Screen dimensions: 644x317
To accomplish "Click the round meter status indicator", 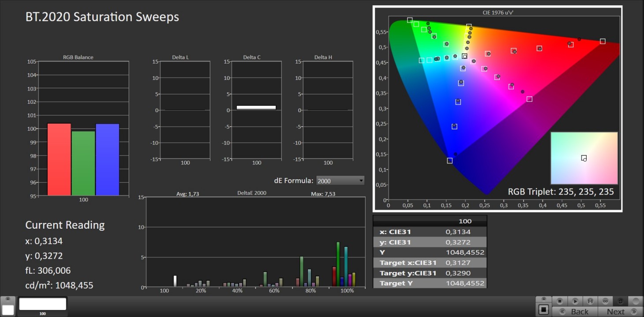I will [x=636, y=301].
